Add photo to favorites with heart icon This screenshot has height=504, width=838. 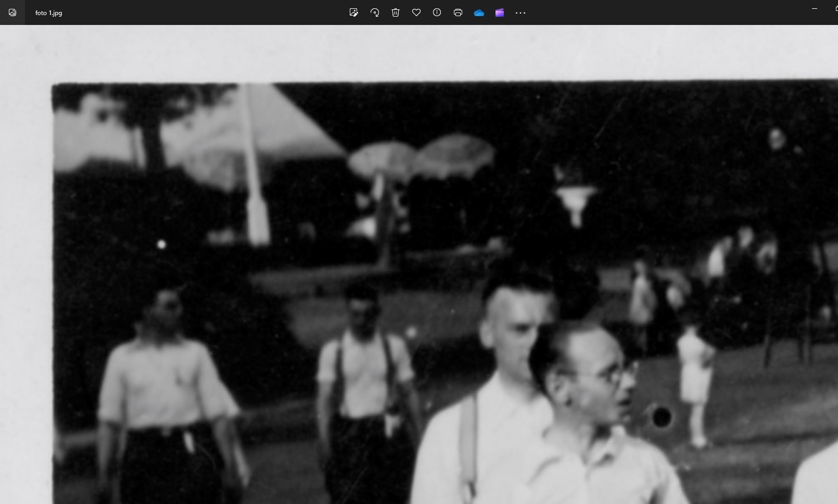416,12
